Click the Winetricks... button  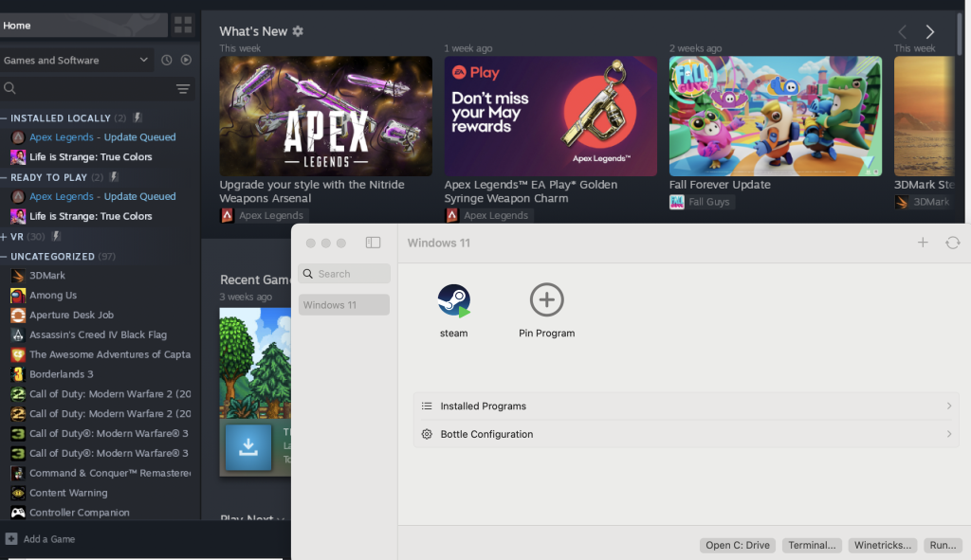click(x=882, y=545)
